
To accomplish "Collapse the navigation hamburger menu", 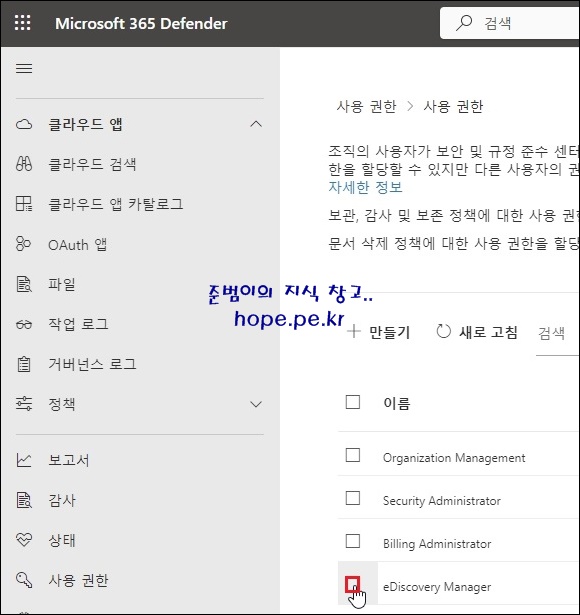I will [x=24, y=69].
